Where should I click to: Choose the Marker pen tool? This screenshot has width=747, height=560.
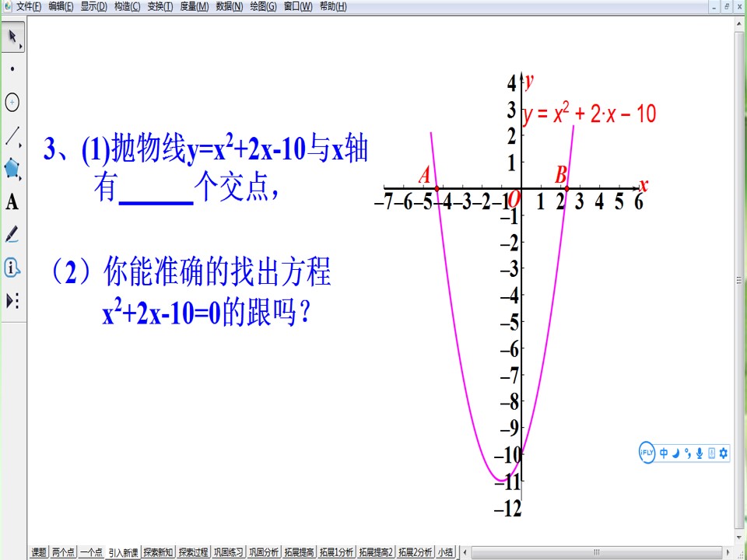[12, 235]
